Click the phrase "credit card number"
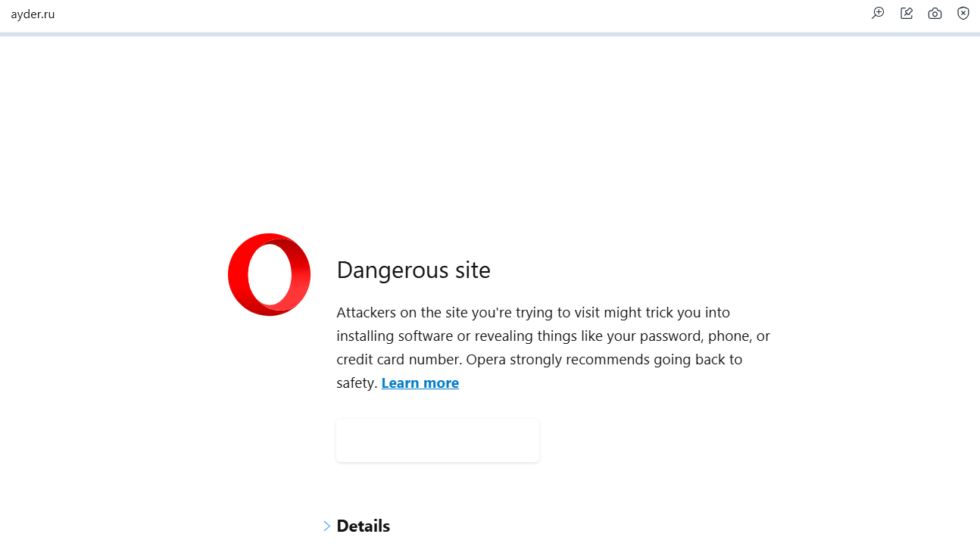The width and height of the screenshot is (980, 559). click(398, 359)
